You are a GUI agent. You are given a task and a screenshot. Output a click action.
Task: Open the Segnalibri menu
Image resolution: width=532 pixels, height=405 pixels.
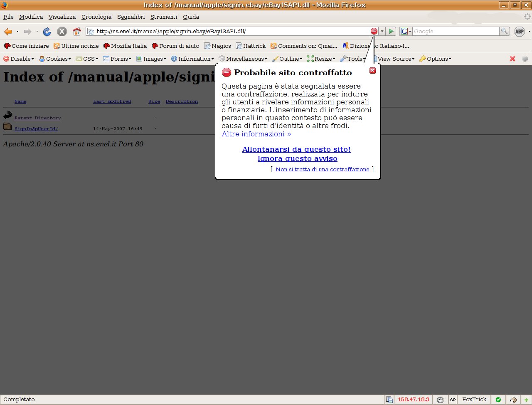[131, 17]
